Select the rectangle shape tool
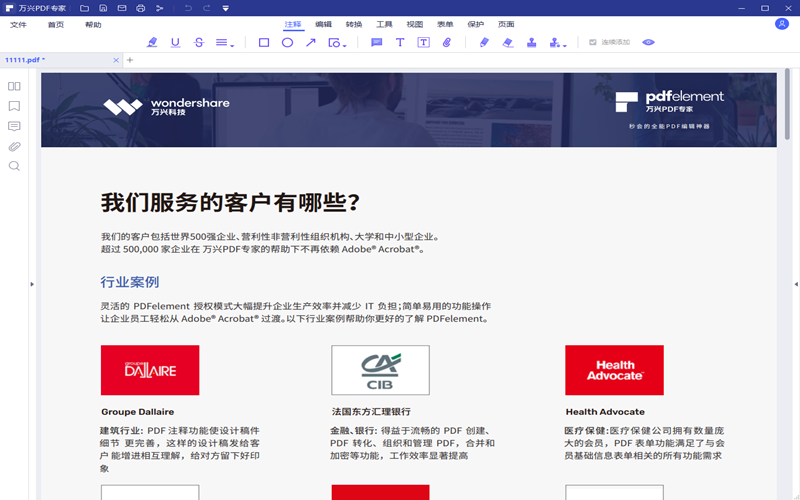The width and height of the screenshot is (800, 500). (264, 43)
